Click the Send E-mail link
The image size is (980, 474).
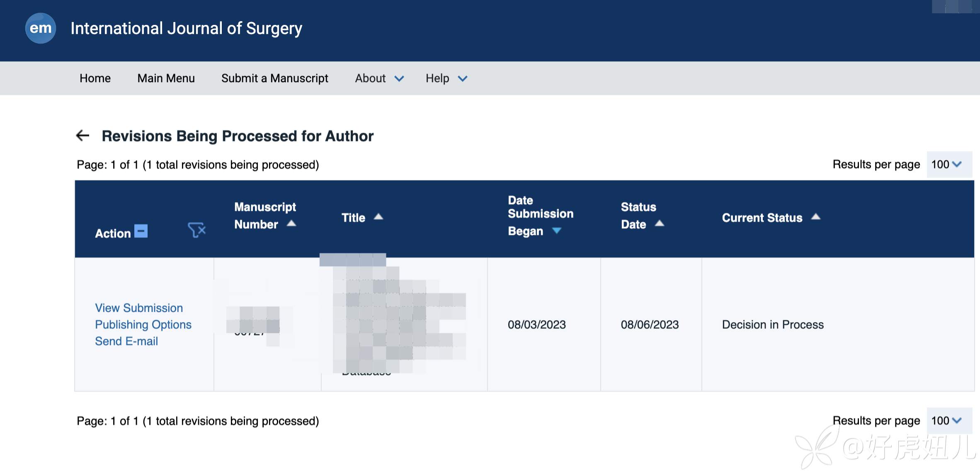(126, 341)
